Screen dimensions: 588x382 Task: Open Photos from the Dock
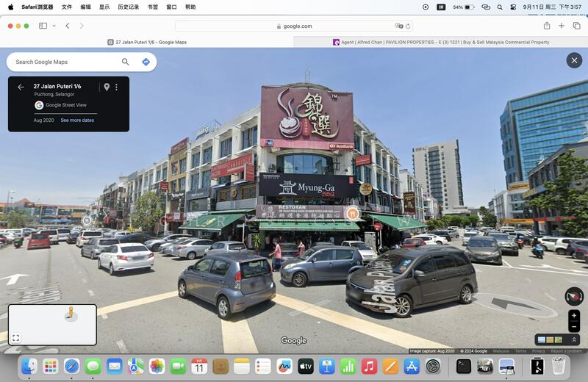157,367
